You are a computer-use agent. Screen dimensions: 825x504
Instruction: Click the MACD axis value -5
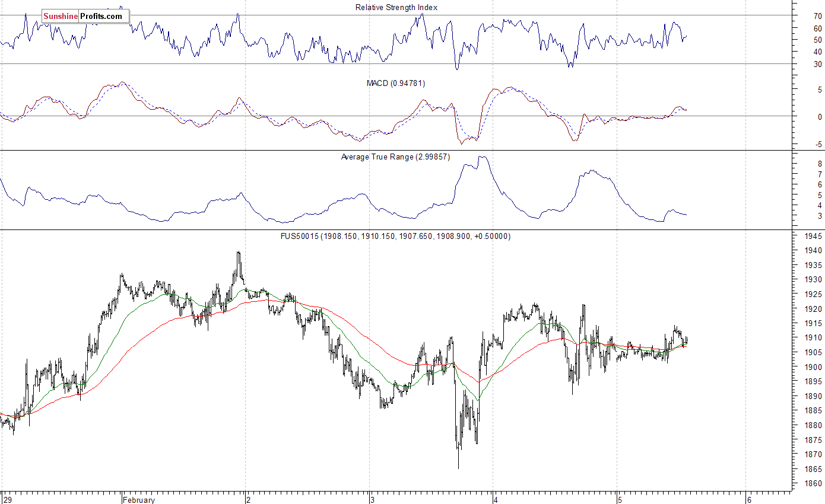pyautogui.click(x=819, y=144)
